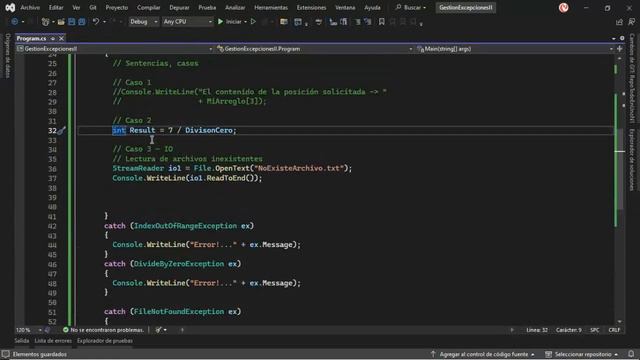Open the Git menu
640x360 pixels.
[93, 7]
